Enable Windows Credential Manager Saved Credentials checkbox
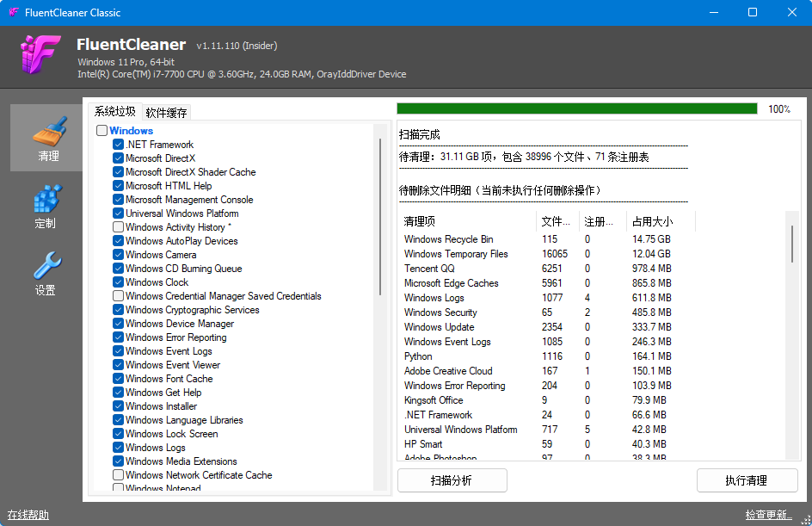Screen dimensions: 812x526 pyautogui.click(x=118, y=296)
